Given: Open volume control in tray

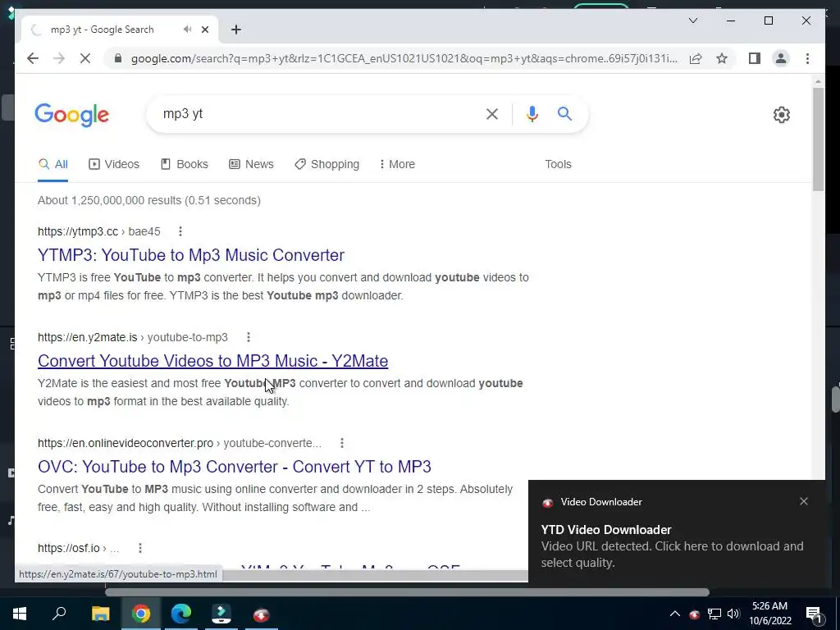Looking at the screenshot, I should click(x=733, y=614).
